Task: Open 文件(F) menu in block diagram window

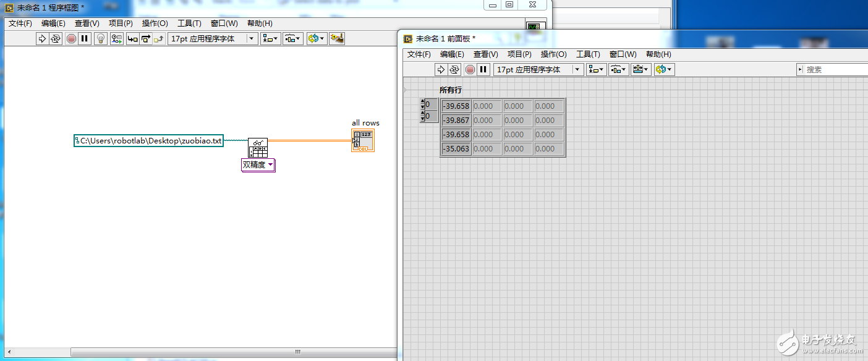Action: pyautogui.click(x=20, y=23)
